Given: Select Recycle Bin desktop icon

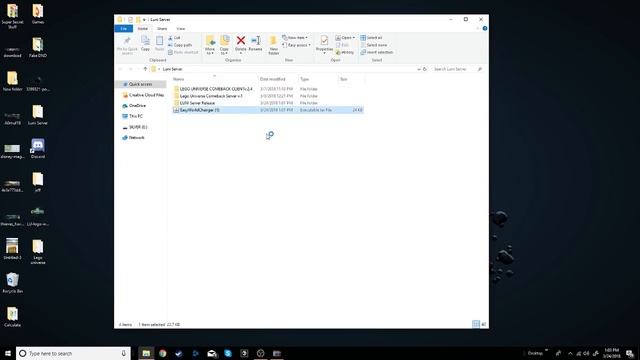Looking at the screenshot, I should 12,283.
